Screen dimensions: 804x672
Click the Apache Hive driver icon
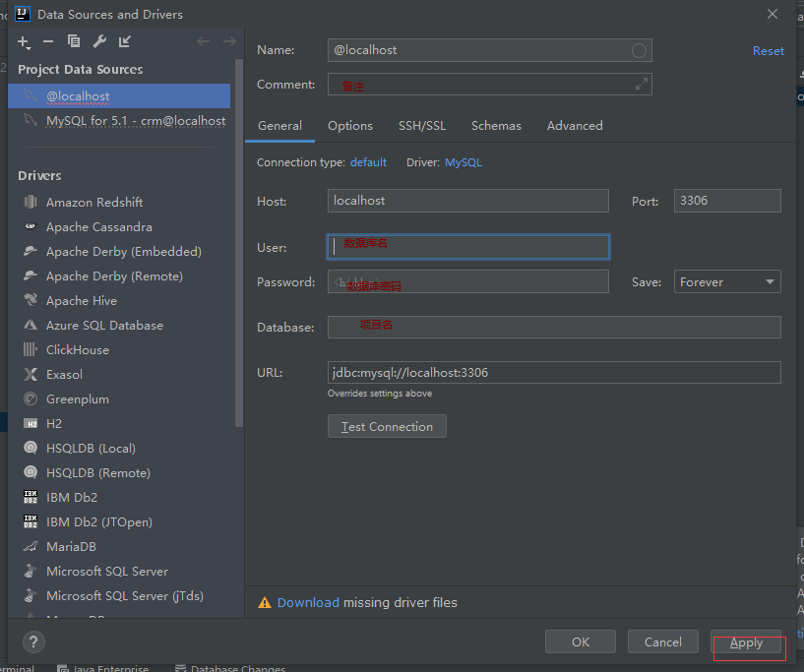tap(31, 300)
